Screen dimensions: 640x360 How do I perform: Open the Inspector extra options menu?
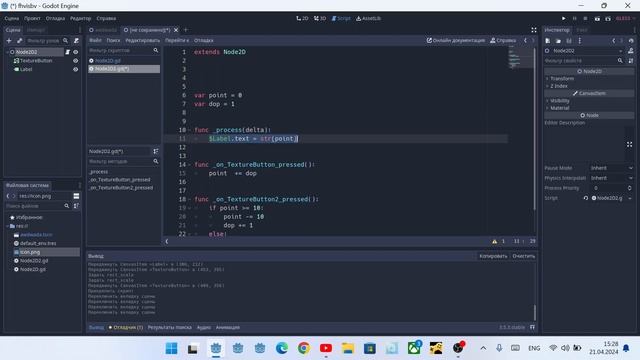click(x=580, y=40)
